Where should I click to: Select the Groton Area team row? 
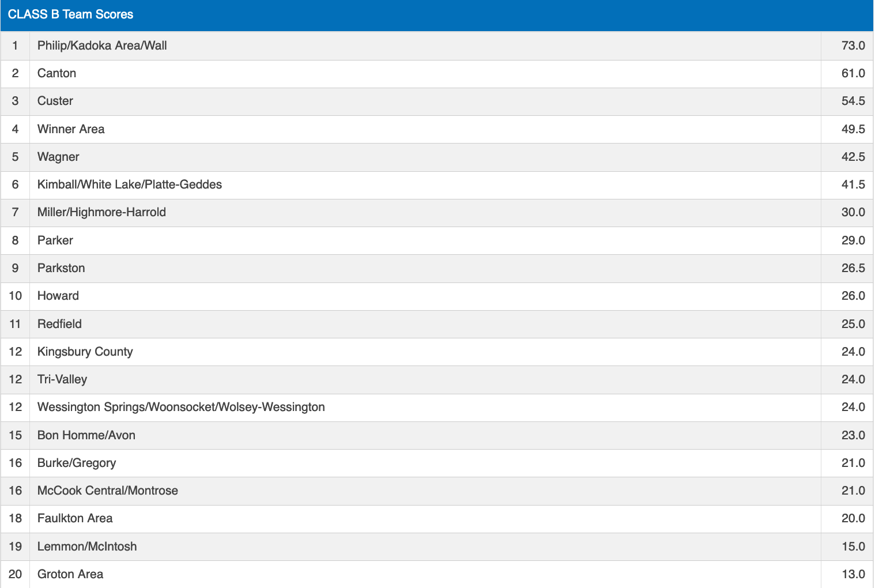pyautogui.click(x=70, y=574)
